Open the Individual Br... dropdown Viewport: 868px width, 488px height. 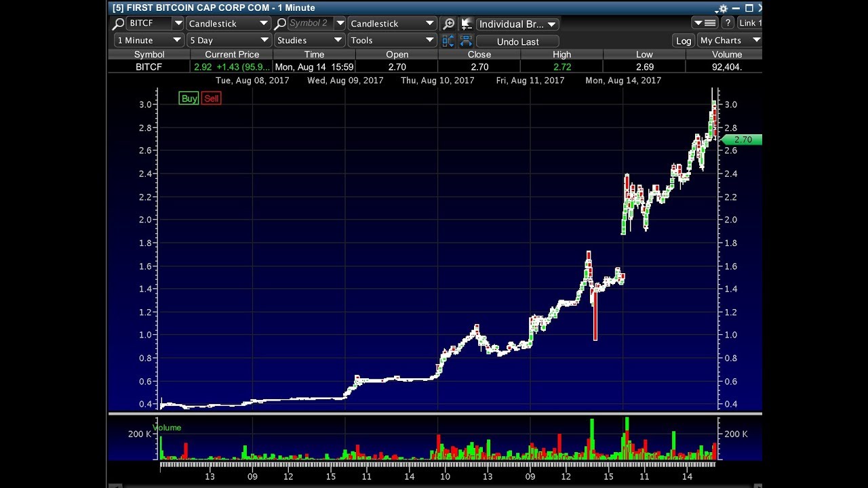517,24
